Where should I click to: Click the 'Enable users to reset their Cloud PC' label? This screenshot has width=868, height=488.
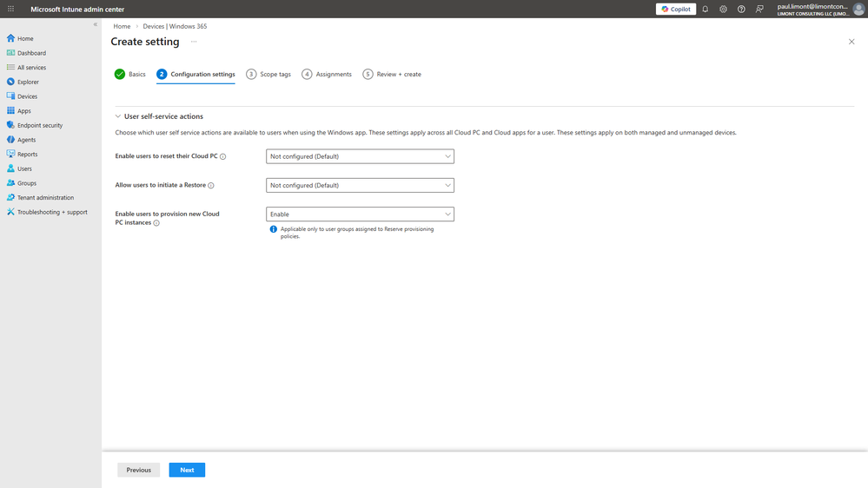click(166, 156)
